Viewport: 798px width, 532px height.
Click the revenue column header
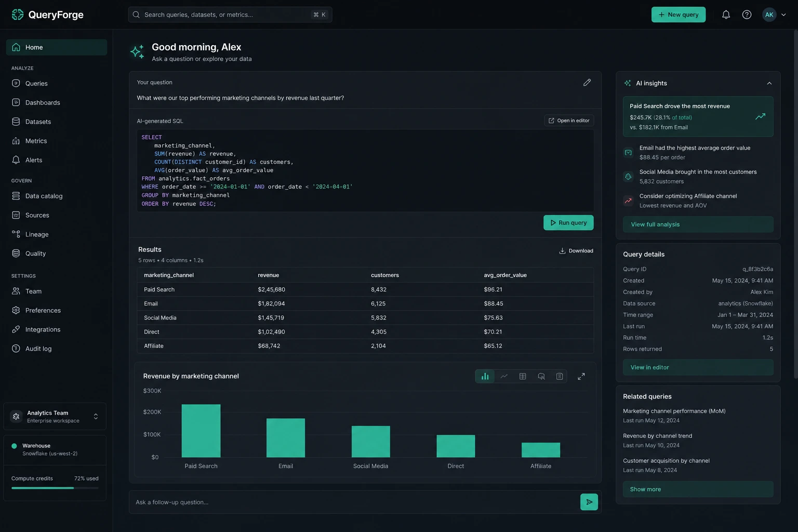click(x=269, y=275)
